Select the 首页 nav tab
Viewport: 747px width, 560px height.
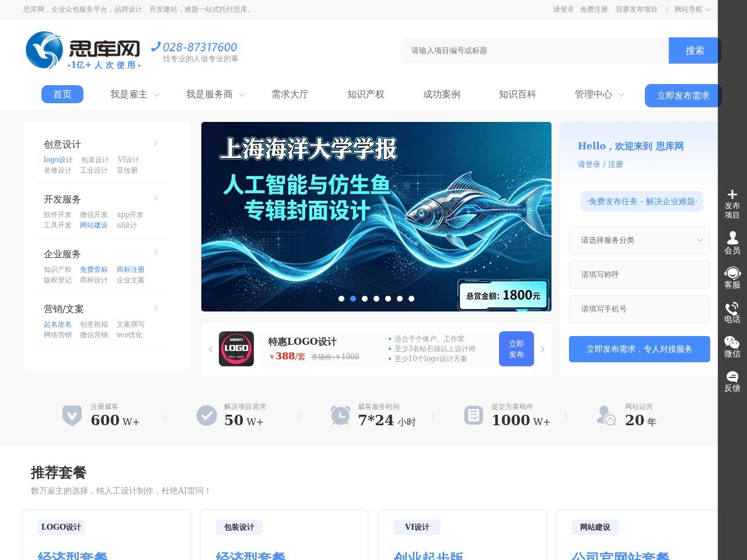(62, 94)
